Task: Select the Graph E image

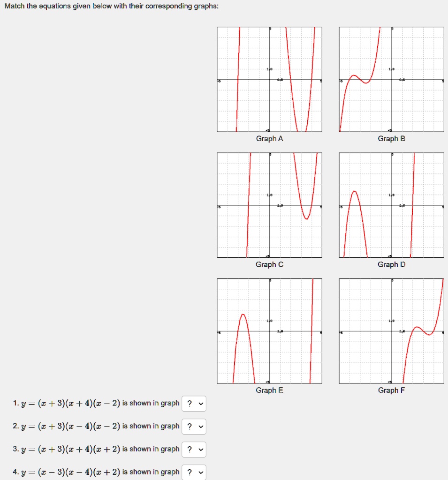Action: click(x=269, y=330)
